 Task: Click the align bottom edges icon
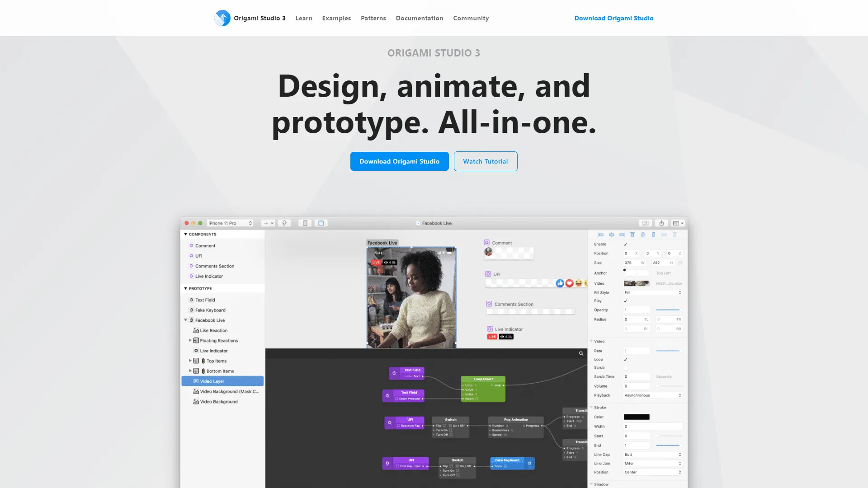(x=654, y=235)
